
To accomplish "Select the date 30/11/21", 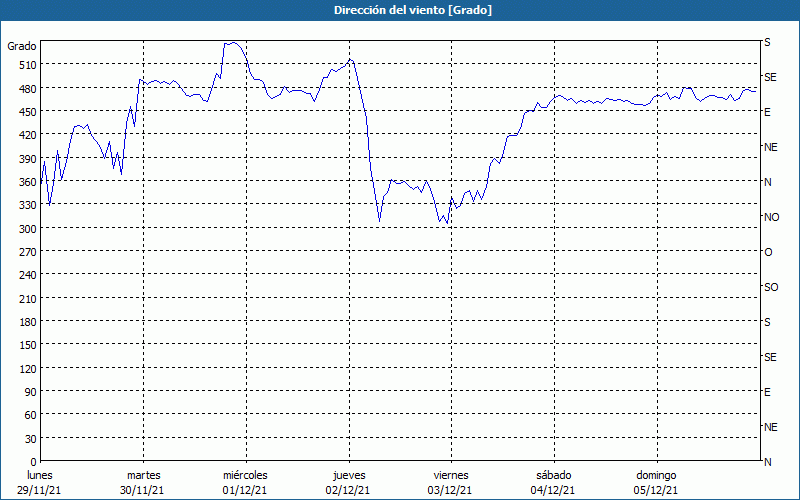I will click(x=142, y=490).
